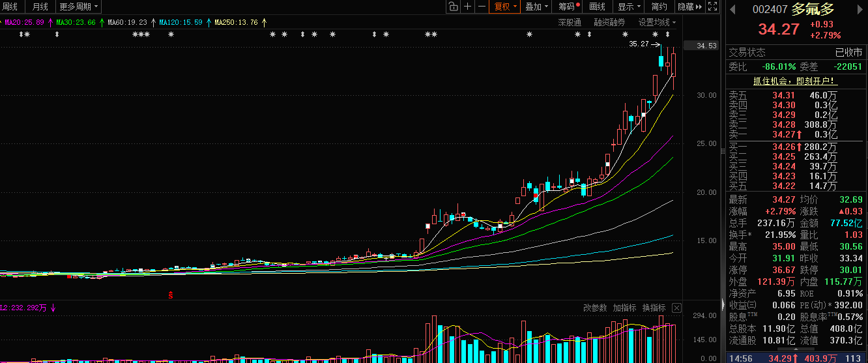The height and width of the screenshot is (363, 868).
Task: Click the 深股通 tag
Action: pyautogui.click(x=570, y=22)
